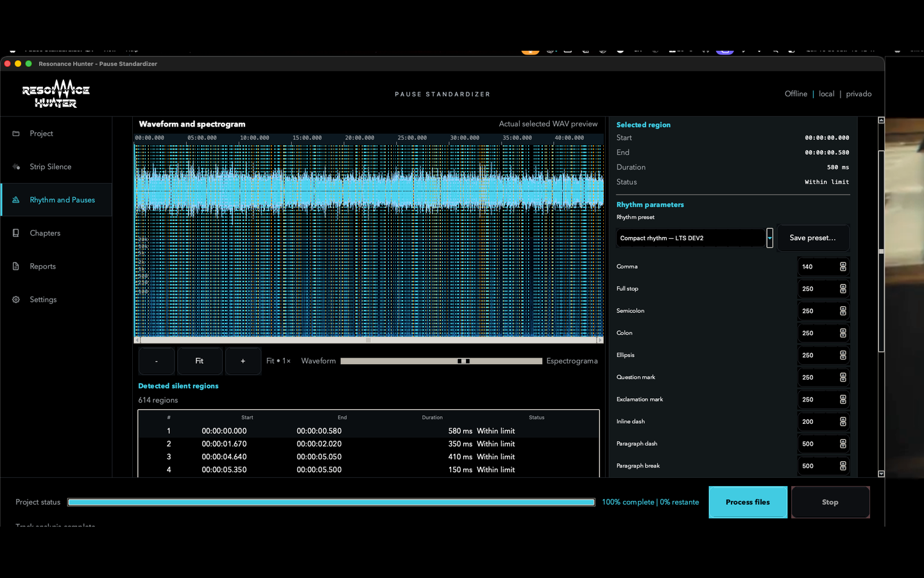The image size is (924, 578).
Task: Click the right panel scroll-down arrow
Action: 881,474
